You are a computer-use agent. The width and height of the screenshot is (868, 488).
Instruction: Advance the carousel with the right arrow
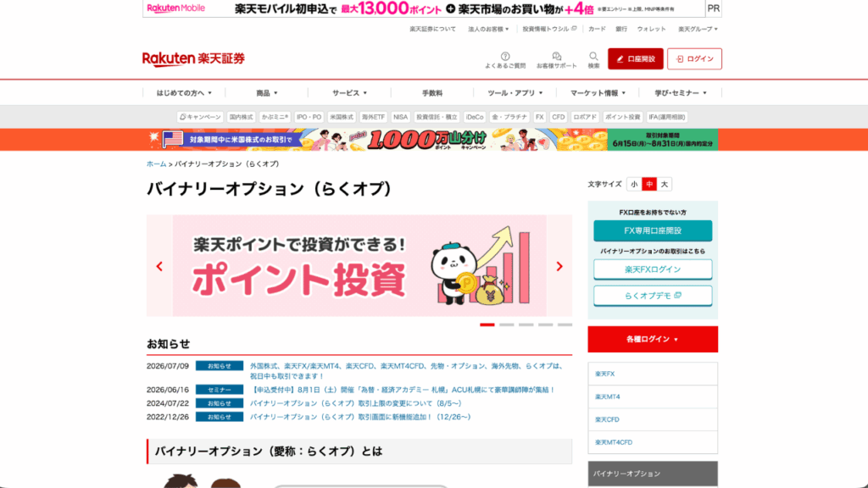(x=559, y=266)
